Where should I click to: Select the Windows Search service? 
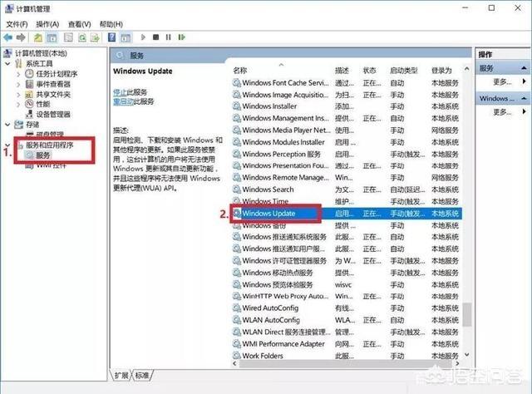[x=346, y=190]
